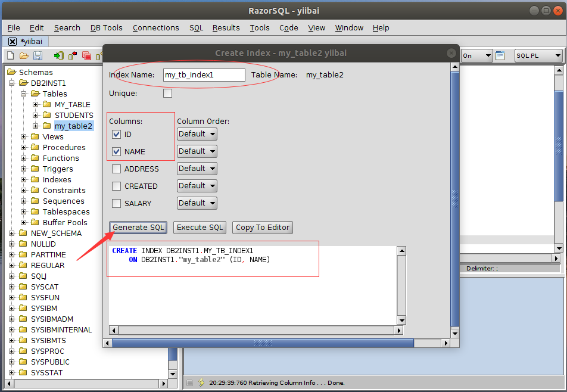Open the SQL PL language dropdown
The image size is (567, 392).
538,55
